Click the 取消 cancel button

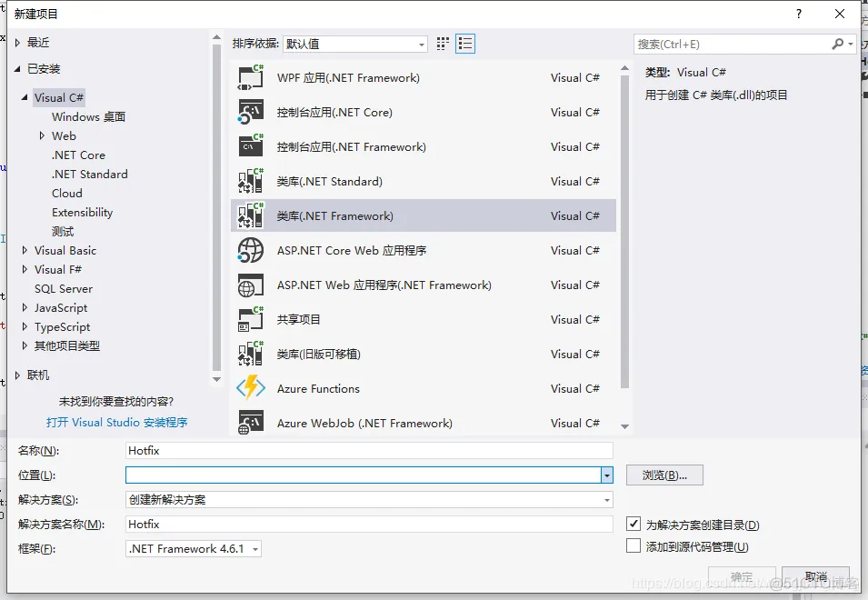click(816, 576)
